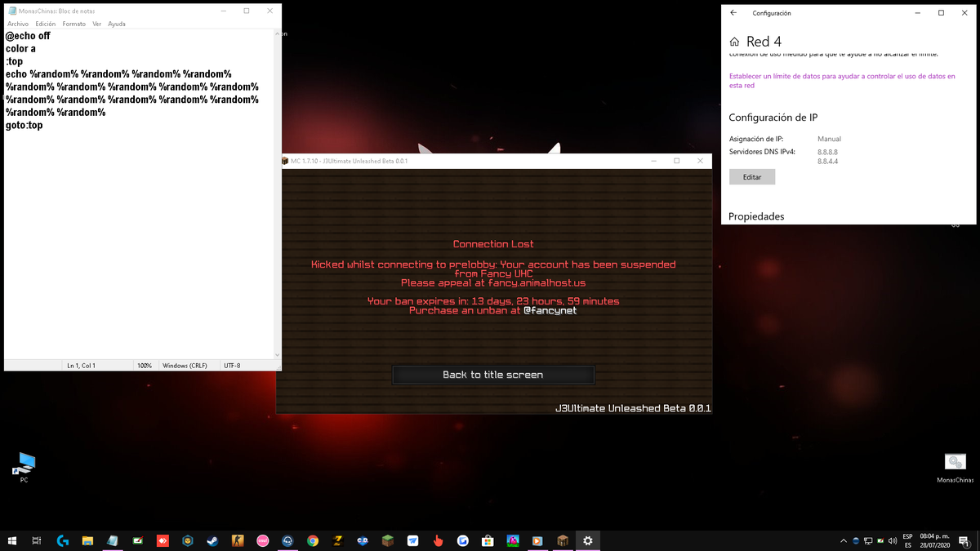Open the crafting table Minecraft taskbar icon

click(x=563, y=540)
